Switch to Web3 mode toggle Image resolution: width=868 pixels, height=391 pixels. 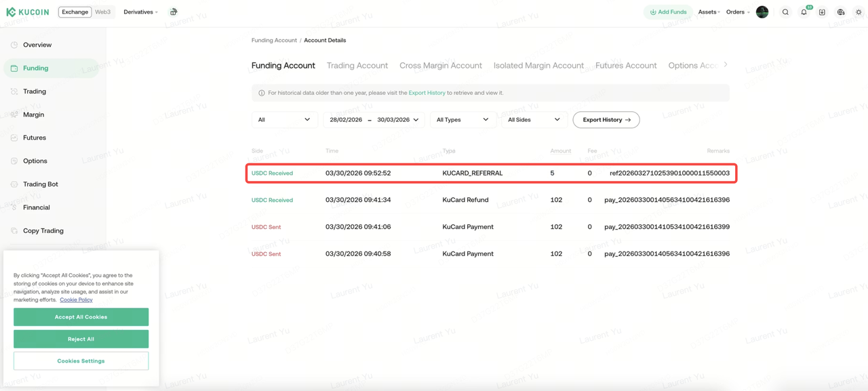click(x=102, y=12)
